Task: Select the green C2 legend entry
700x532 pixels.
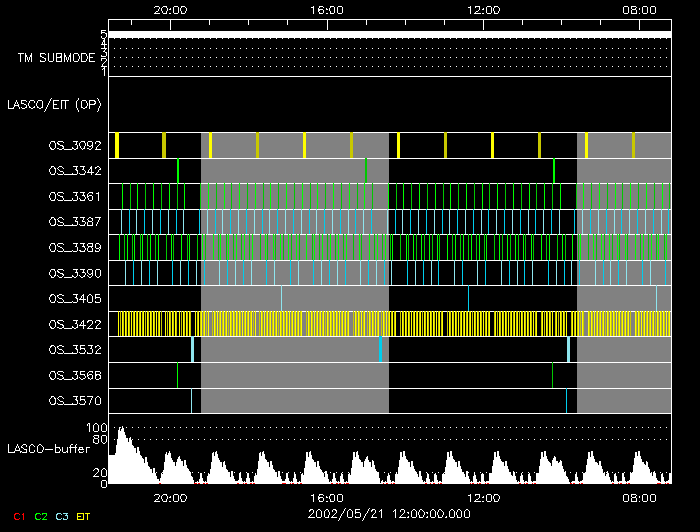Action: (40, 516)
